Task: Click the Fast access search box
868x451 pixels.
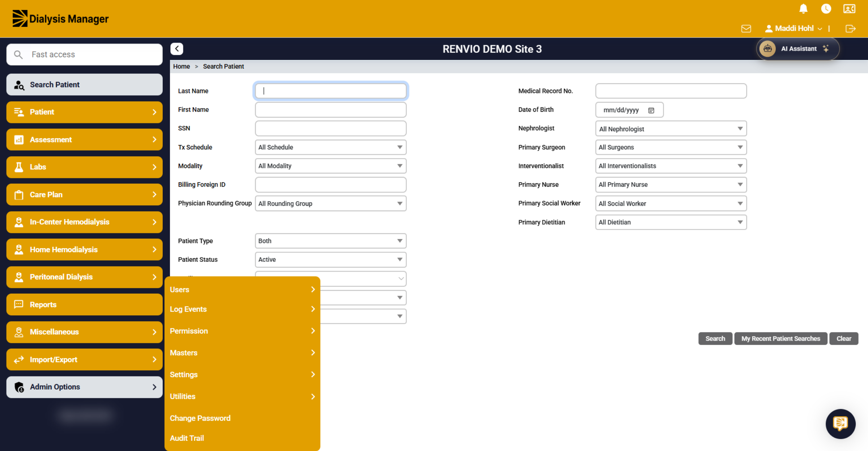Action: (x=84, y=55)
